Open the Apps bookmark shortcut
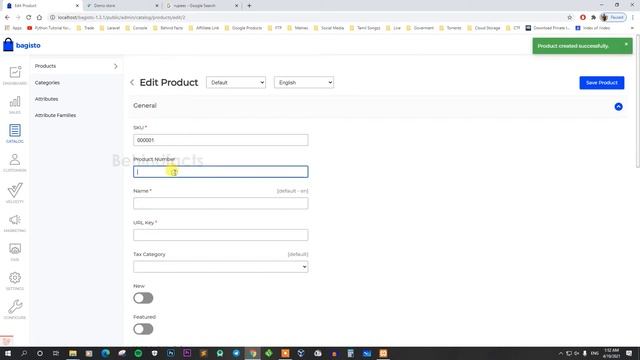Screen dimensions: 640x360 point(13,28)
